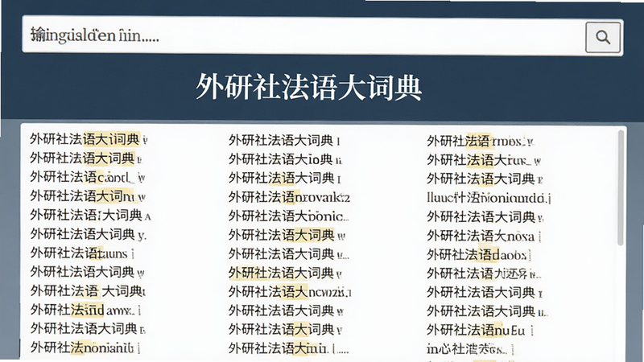Image resolution: width=644 pixels, height=362 pixels.
Task: Open the result row ending with 'nrovaik'
Action: [x=289, y=197]
